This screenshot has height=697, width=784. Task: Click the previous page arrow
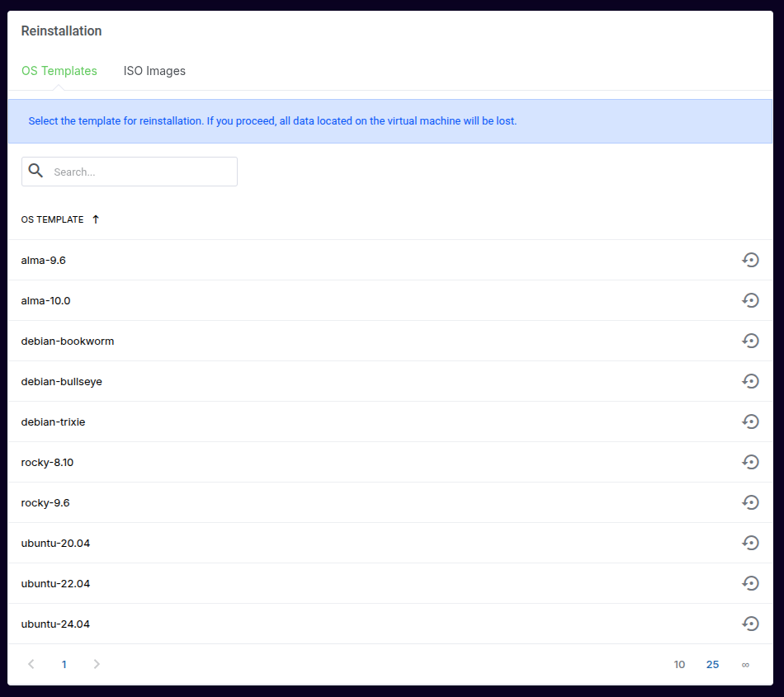(x=31, y=664)
